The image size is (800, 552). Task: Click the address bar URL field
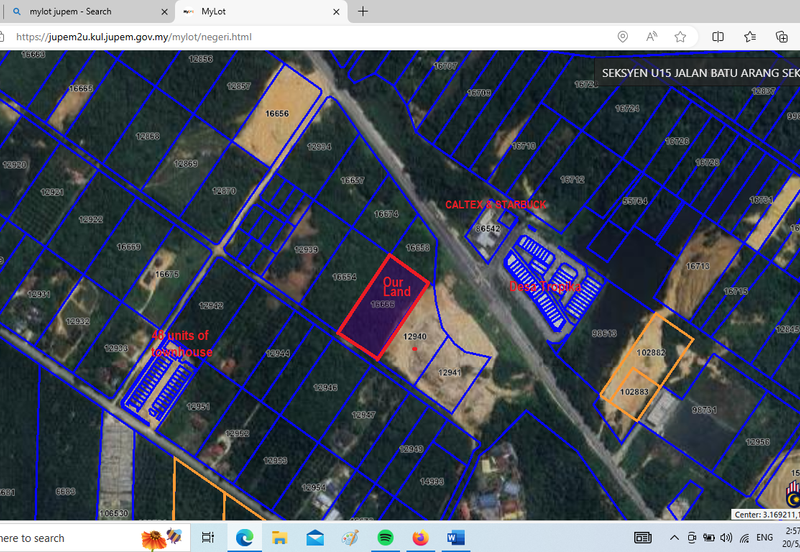(300, 36)
